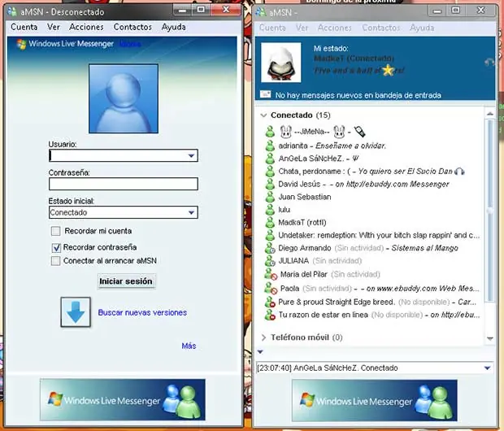The width and height of the screenshot is (504, 431).
Task: Collapse the Conectado contacts group
Action: 263,115
